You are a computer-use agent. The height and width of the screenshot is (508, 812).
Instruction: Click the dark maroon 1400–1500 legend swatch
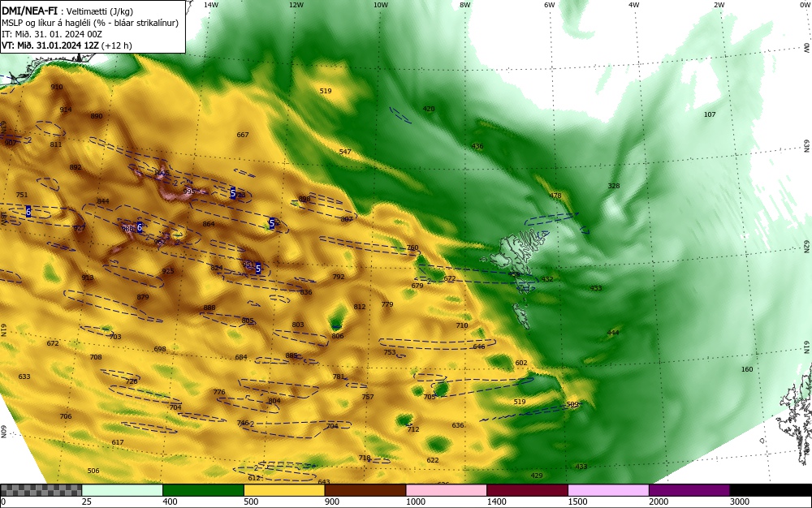[527, 490]
